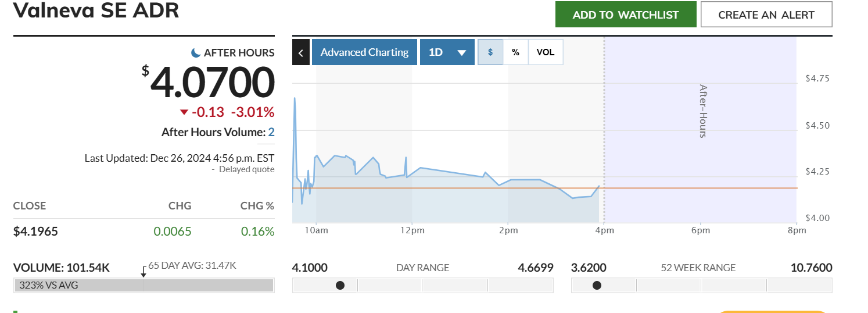Screen dimensions: 868x313
Task: Click the volume vs average bar
Action: [144, 286]
